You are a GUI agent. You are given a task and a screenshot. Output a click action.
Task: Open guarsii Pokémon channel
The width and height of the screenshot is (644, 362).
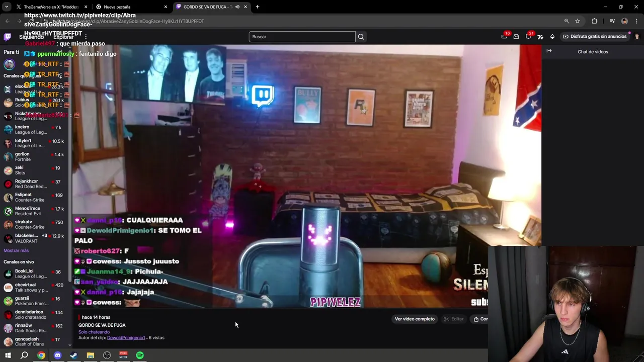pyautogui.click(x=34, y=301)
